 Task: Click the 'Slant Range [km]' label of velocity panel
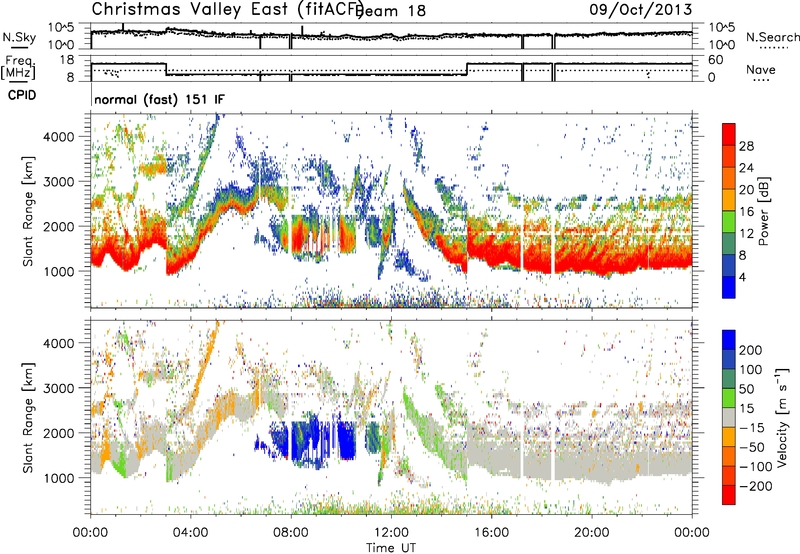(28, 418)
